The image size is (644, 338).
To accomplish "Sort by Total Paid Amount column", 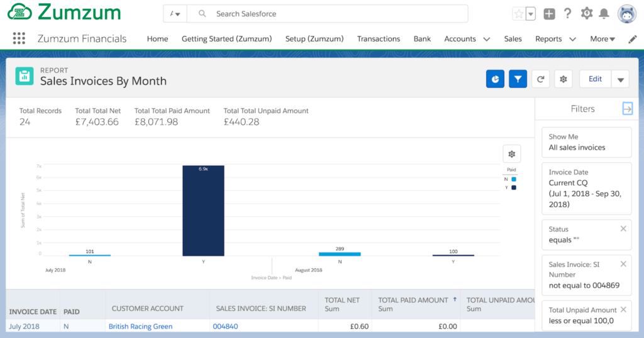I will click(416, 304).
